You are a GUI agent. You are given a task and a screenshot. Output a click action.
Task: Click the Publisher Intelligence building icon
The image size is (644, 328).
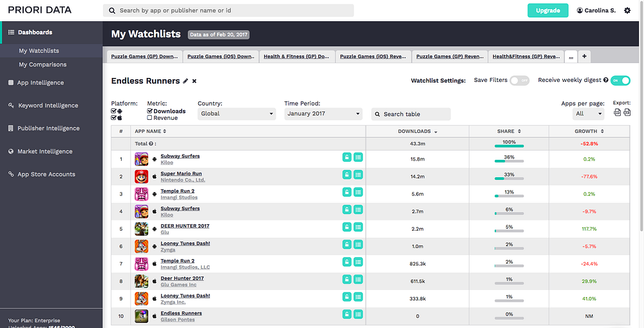click(11, 128)
